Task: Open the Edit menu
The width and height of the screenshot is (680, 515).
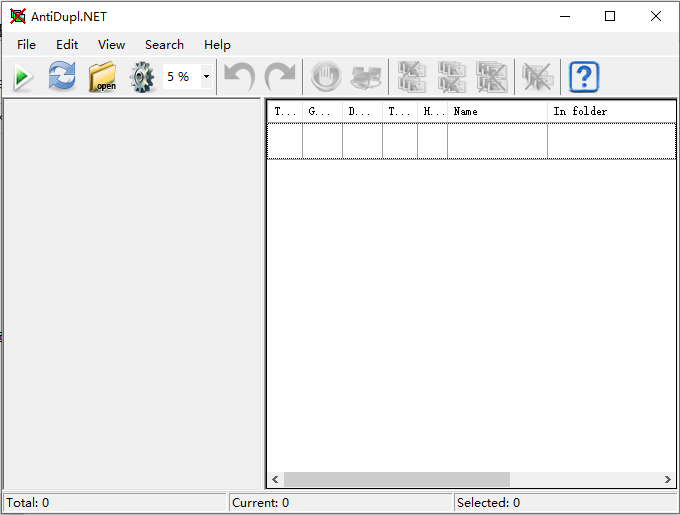Action: pyautogui.click(x=67, y=44)
